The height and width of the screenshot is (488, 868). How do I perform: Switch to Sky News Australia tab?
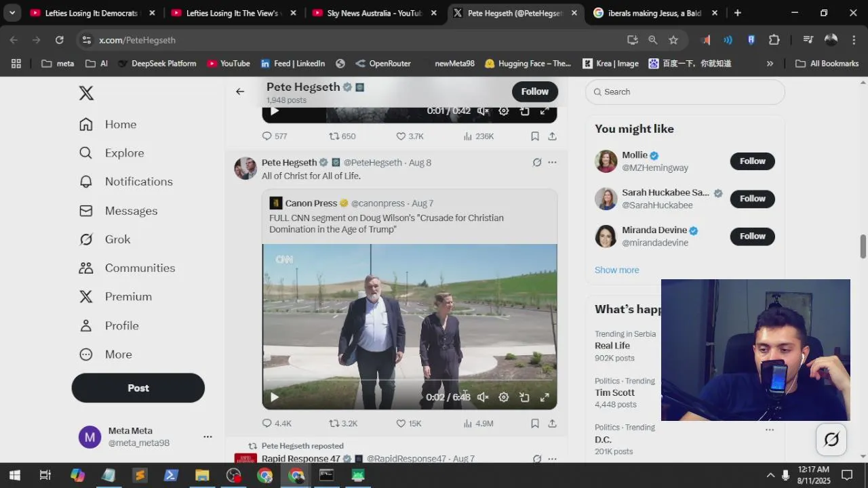[x=375, y=13]
